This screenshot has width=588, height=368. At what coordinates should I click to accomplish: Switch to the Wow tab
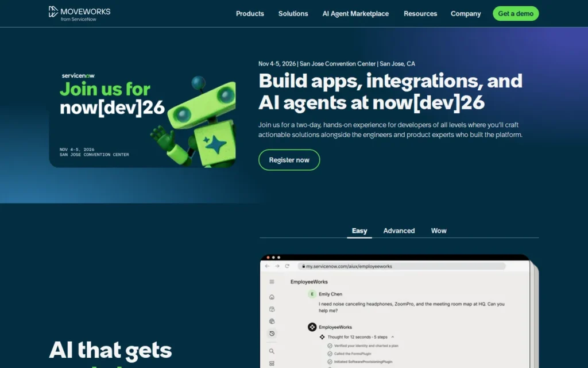pos(439,231)
